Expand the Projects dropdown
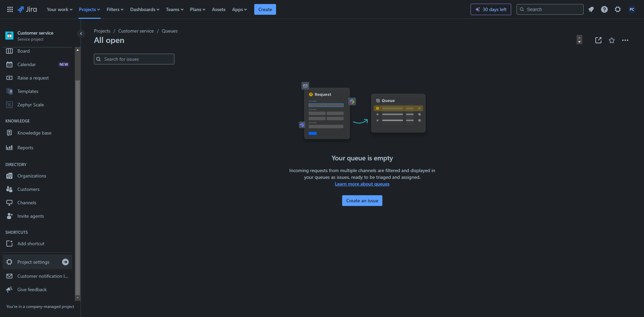The height and width of the screenshot is (317, 644). point(90,9)
